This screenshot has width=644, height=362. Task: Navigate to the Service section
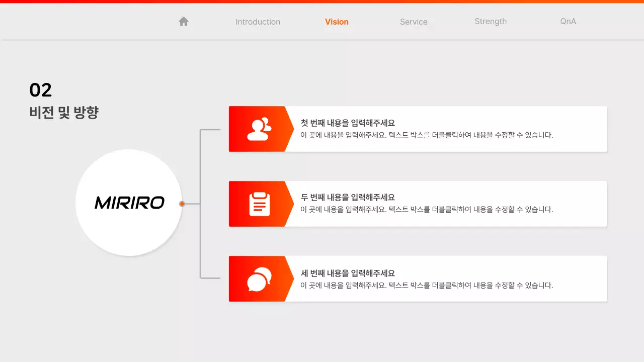click(414, 22)
